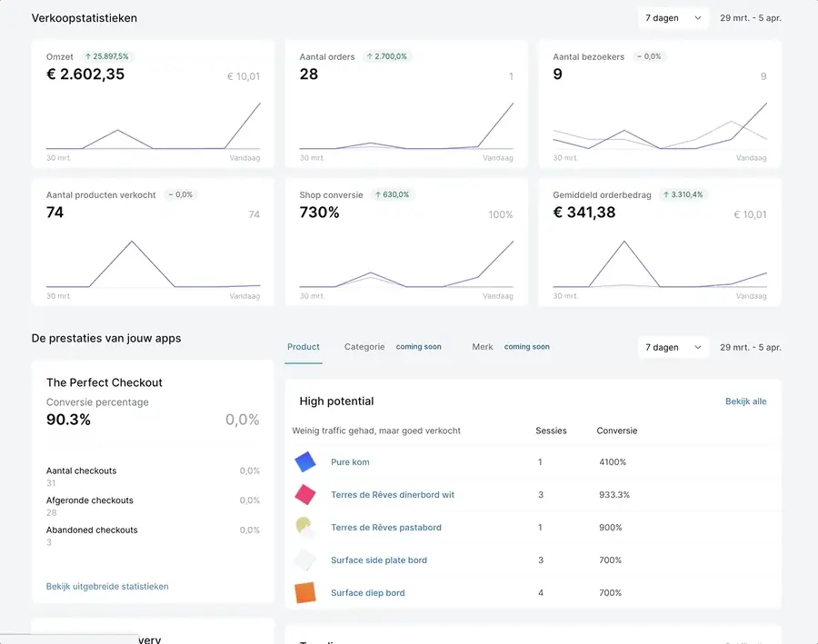Screen dimensions: 818x644
Task: Click the 90.3% conversie percentage
Action: point(68,420)
